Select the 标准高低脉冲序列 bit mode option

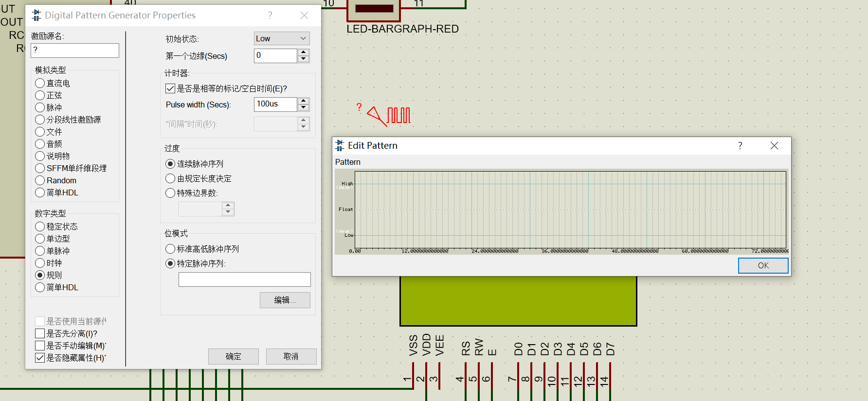(x=170, y=249)
